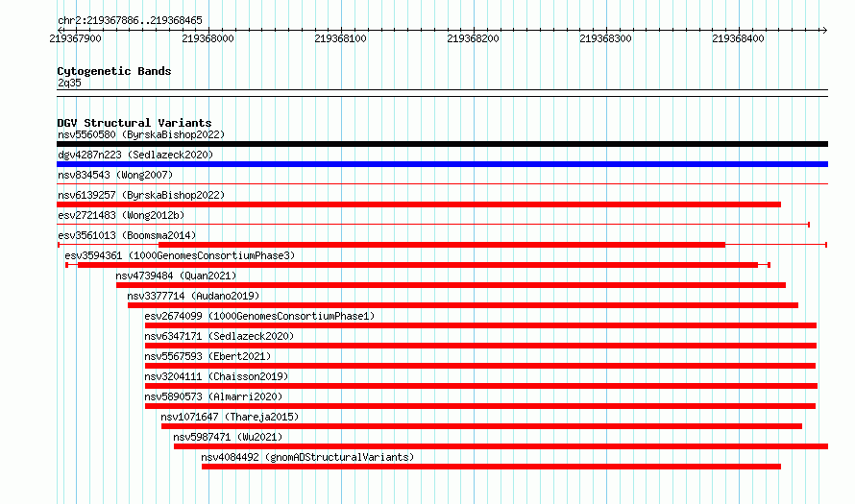Click the Cytogenetic Bands track title
Viewport: 855px width, 504px height.
pyautogui.click(x=114, y=71)
